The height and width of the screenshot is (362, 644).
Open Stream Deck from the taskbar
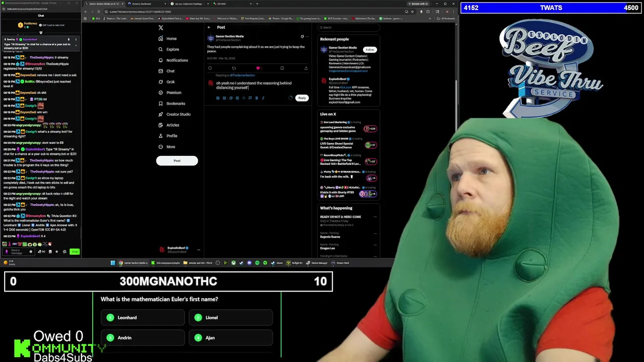(341, 263)
